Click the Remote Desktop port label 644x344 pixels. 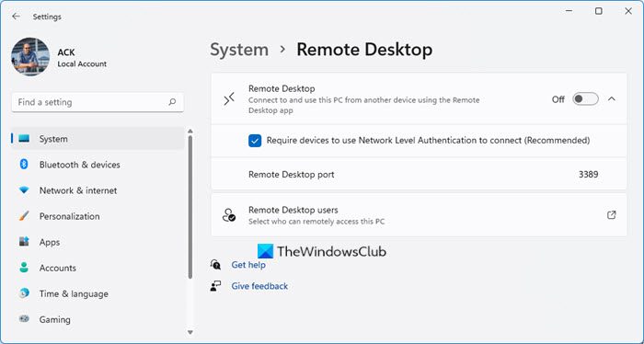pos(292,175)
